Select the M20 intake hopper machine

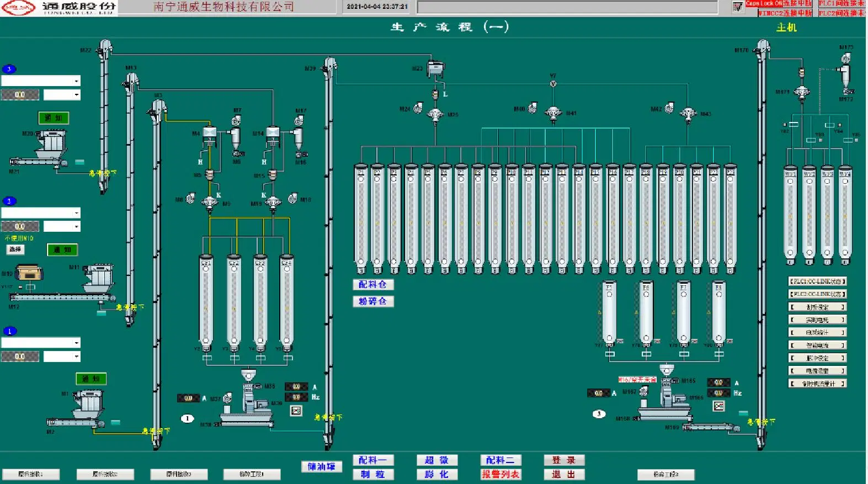coord(52,143)
